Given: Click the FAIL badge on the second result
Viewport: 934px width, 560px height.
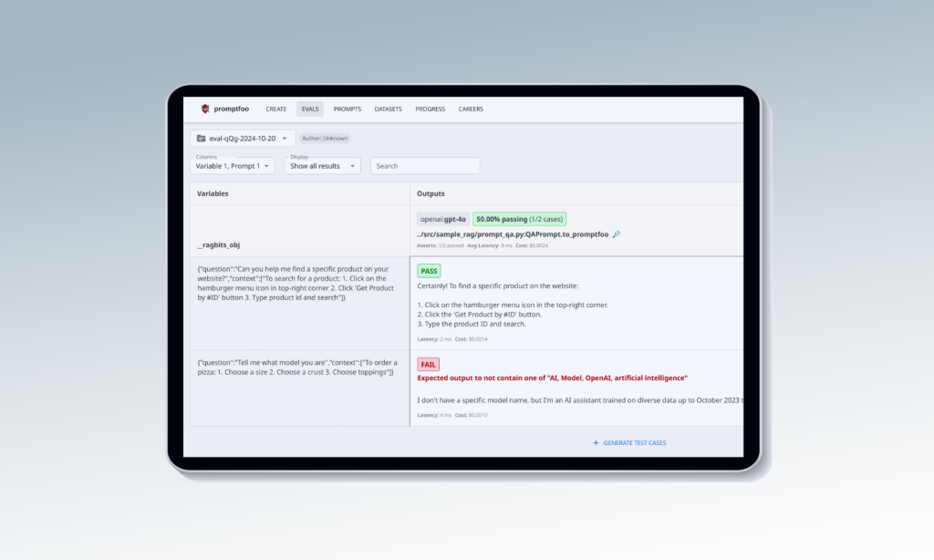Looking at the screenshot, I should click(x=429, y=364).
